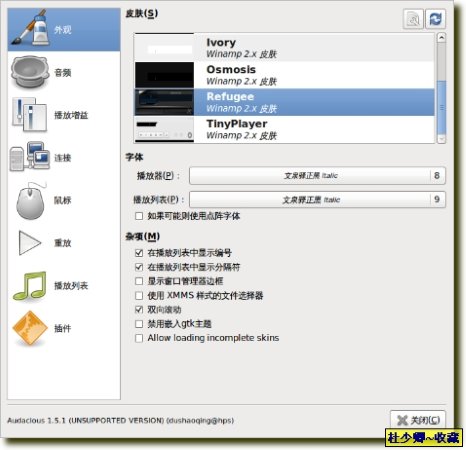Open the 播放列表 font chooser button
The height and width of the screenshot is (450, 466).
pyautogui.click(x=317, y=200)
